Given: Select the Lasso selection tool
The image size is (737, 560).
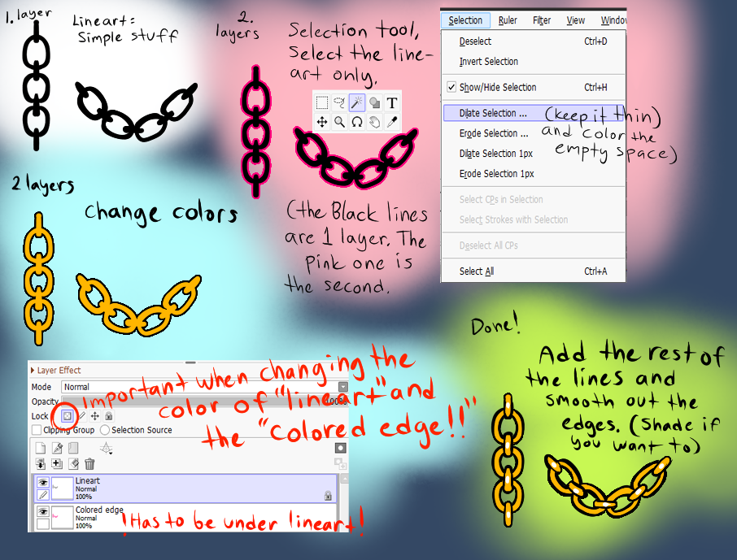Looking at the screenshot, I should click(x=339, y=102).
